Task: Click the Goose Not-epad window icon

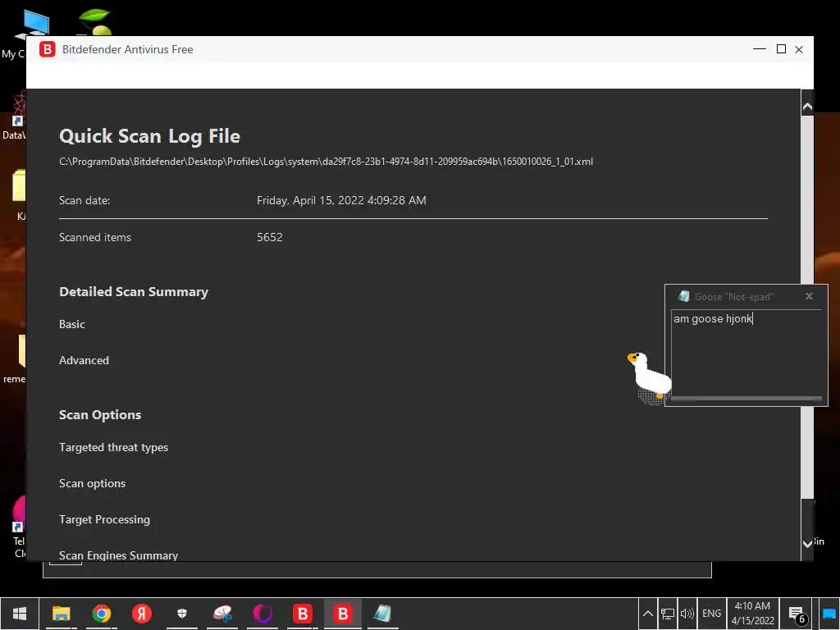Action: tap(683, 296)
